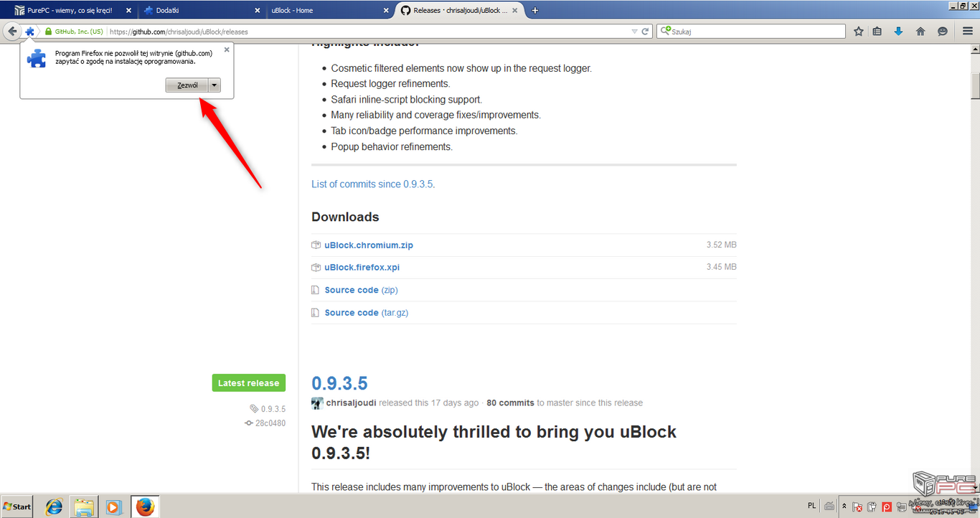Go back with the browser back arrow

click(x=11, y=32)
